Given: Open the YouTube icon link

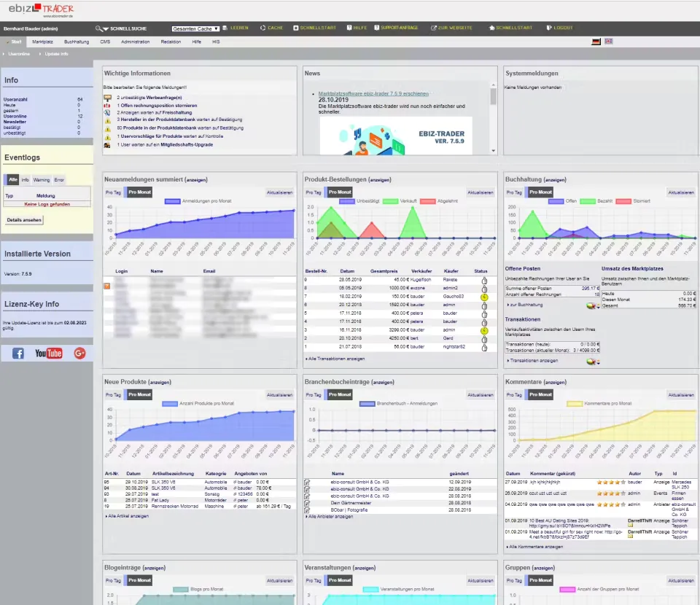Looking at the screenshot, I should point(48,353).
